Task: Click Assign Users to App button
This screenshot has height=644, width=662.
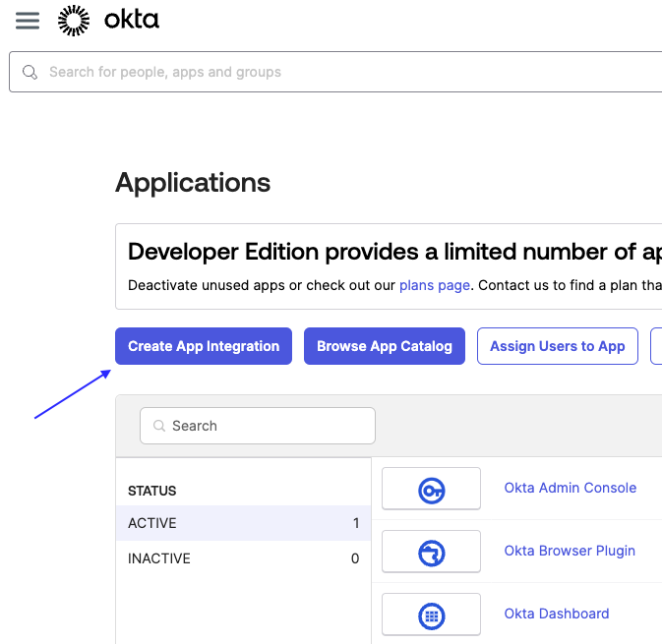Action: 557,346
